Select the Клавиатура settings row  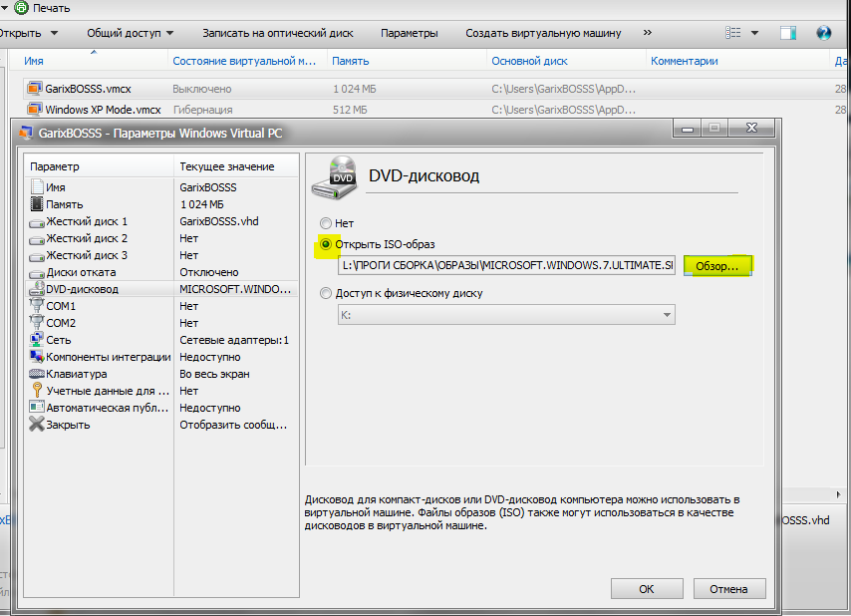[161, 374]
